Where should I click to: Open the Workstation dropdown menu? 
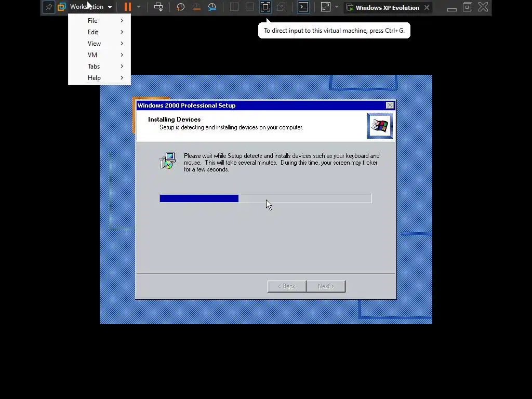pos(90,7)
